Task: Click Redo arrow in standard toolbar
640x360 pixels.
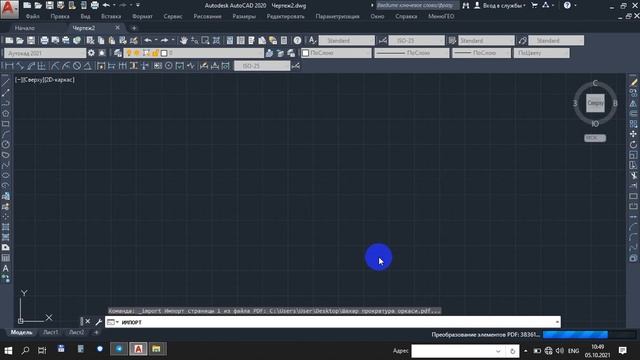Action: click(164, 40)
